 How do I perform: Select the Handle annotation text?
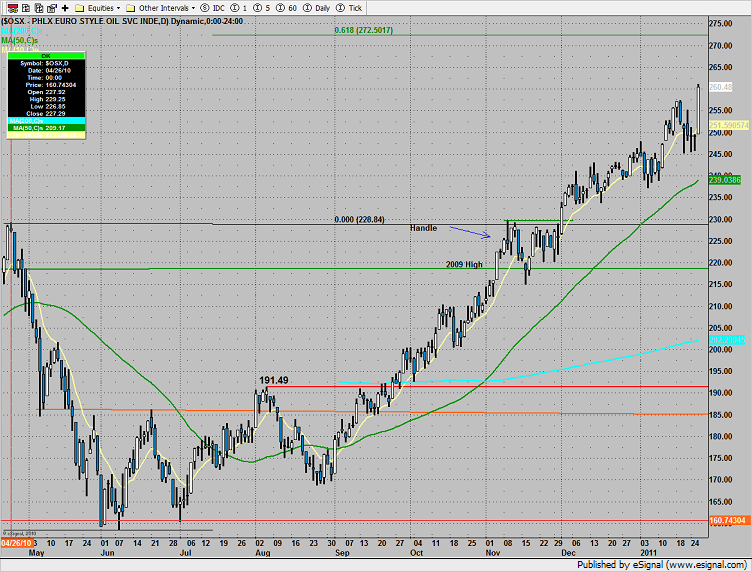(x=423, y=228)
